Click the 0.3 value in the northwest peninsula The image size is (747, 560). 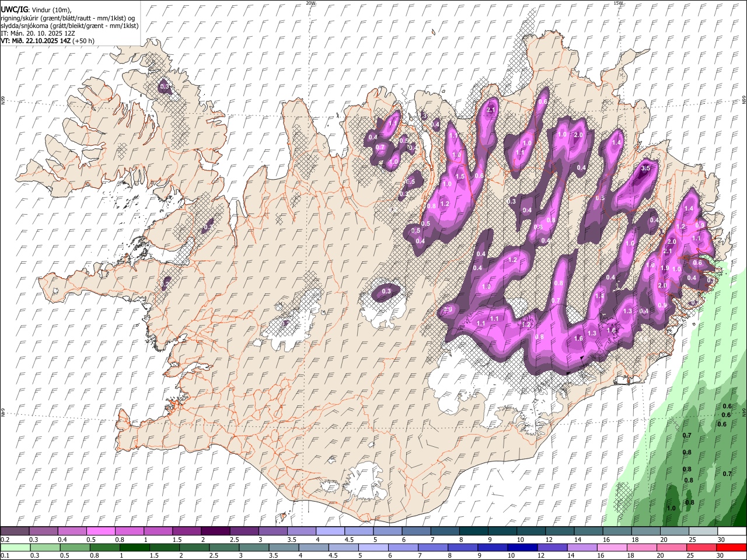coord(165,87)
